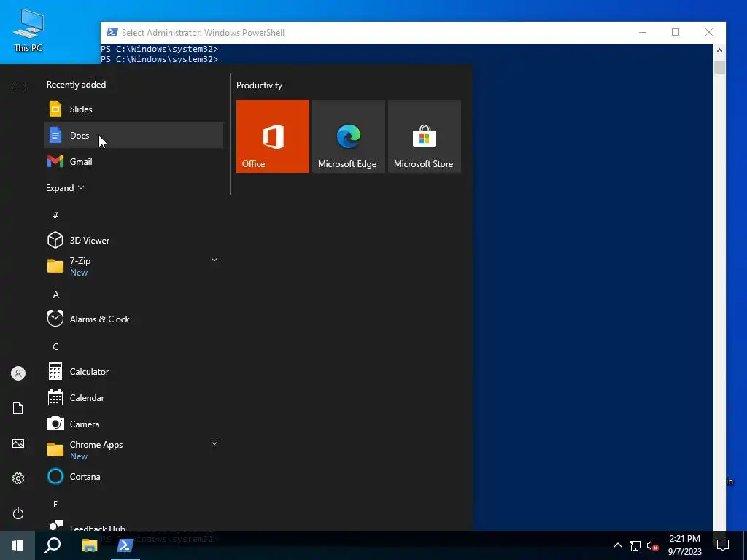Click the 'A' letter group header
Screen dimensions: 747x560
click(55, 295)
